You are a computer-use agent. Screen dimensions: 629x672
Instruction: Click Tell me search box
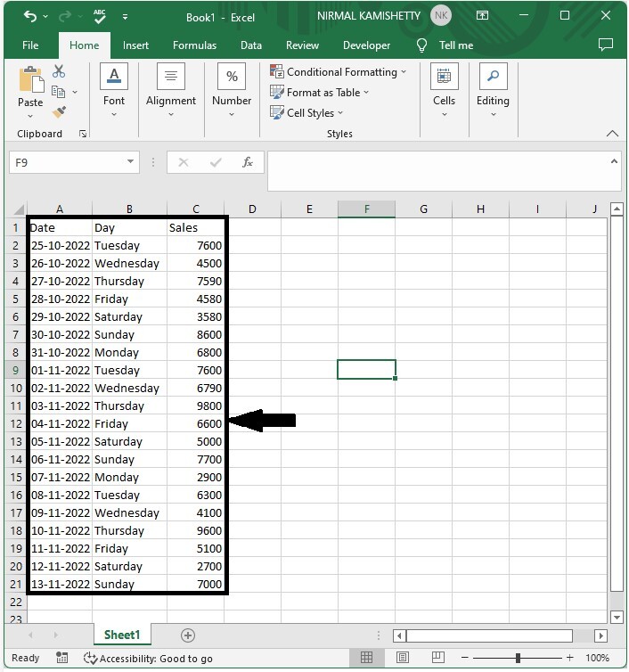coord(456,45)
